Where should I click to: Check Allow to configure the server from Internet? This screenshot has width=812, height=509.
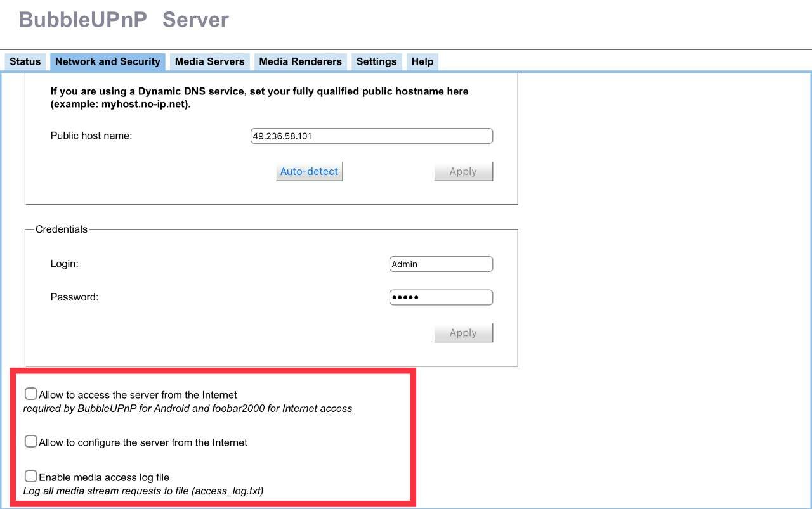30,441
